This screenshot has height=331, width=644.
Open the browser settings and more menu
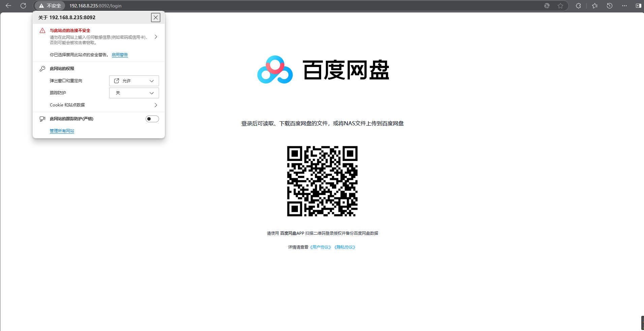pyautogui.click(x=624, y=6)
